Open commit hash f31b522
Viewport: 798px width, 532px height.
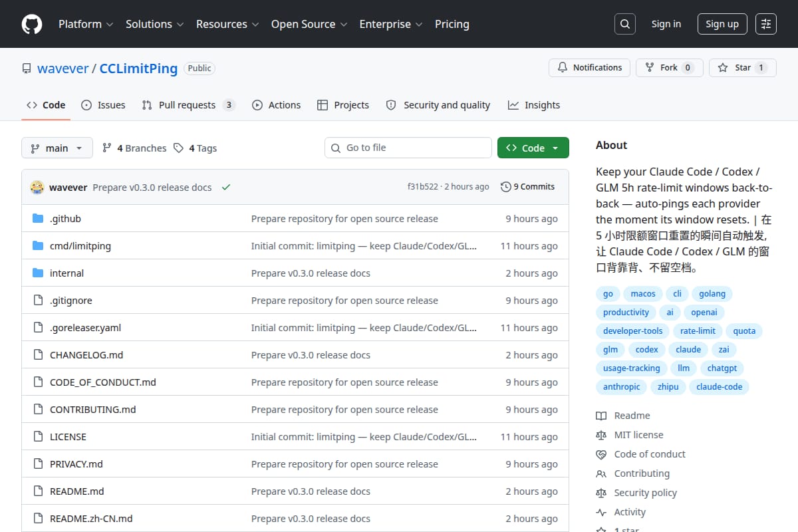point(423,187)
